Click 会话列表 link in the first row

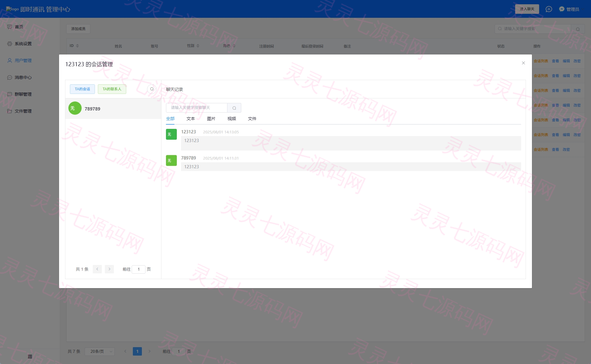tap(541, 61)
